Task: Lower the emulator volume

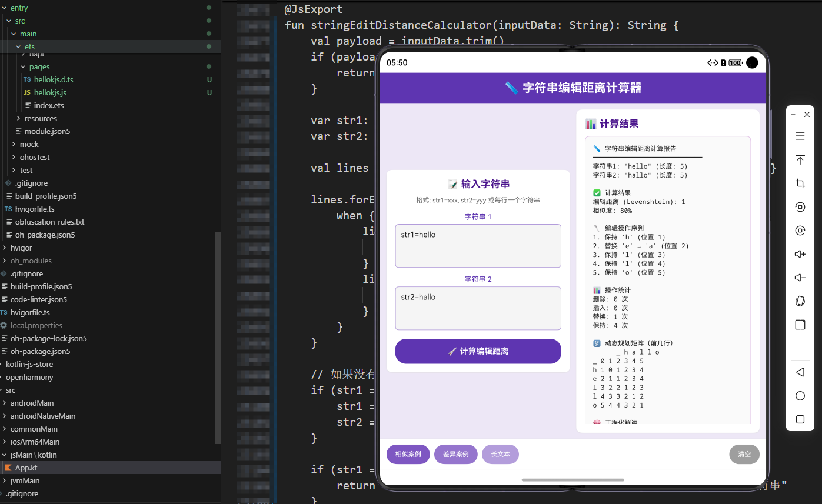Action: (x=800, y=277)
